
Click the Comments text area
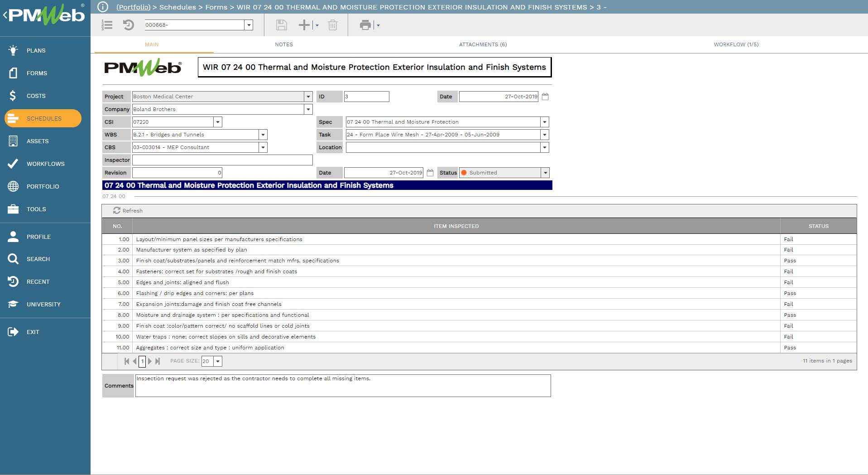coord(343,386)
